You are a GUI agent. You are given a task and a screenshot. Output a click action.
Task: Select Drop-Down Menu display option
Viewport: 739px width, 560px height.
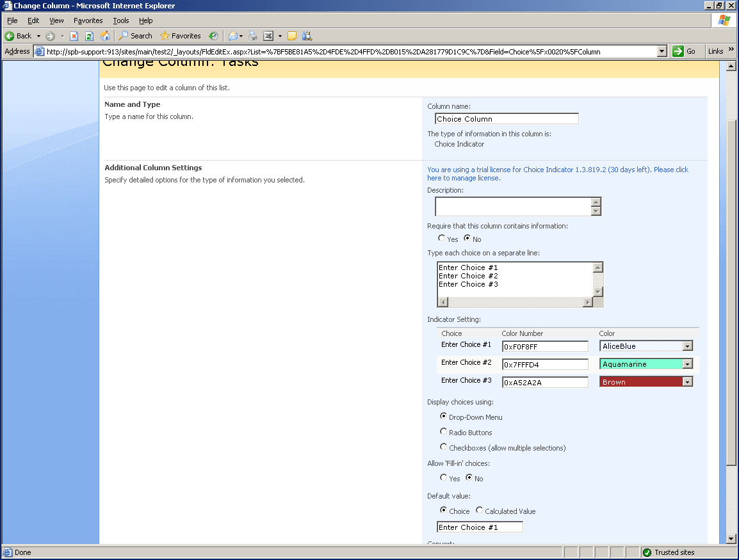coord(444,417)
